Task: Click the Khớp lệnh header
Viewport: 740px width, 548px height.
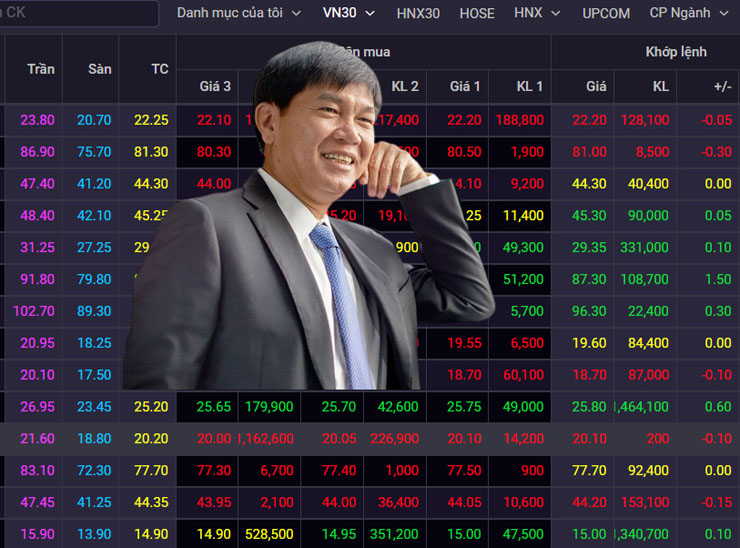Action: [676, 51]
